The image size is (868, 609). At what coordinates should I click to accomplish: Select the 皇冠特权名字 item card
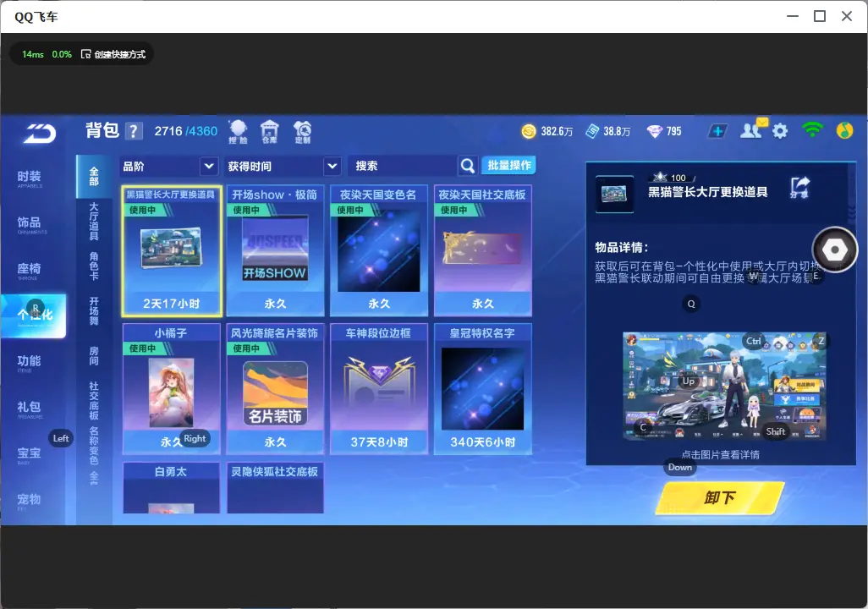(x=483, y=389)
